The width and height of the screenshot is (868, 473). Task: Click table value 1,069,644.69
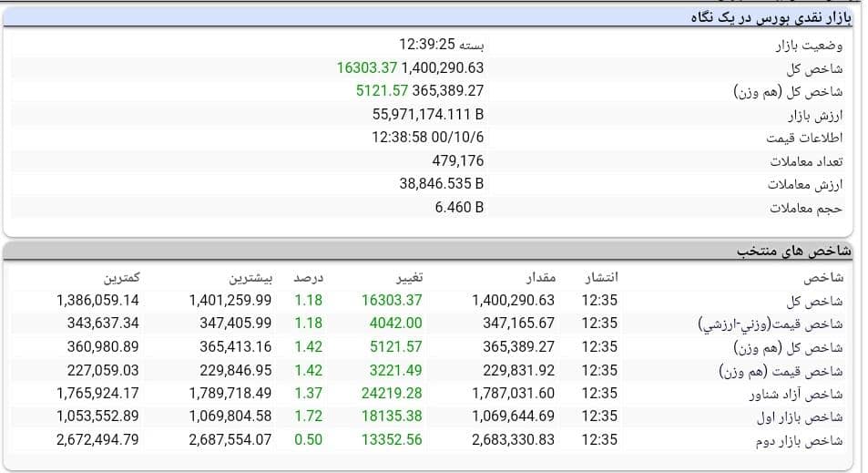click(513, 416)
